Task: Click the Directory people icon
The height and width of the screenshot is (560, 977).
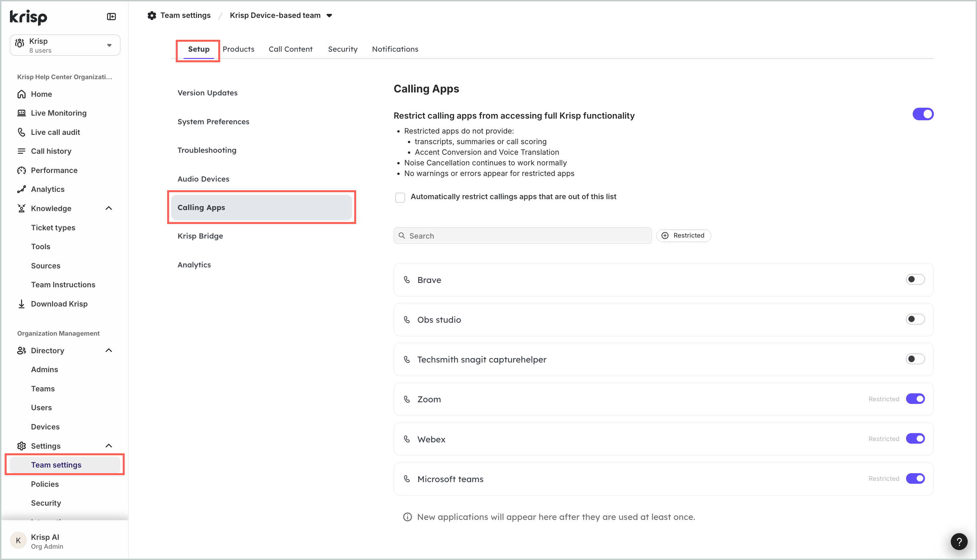Action: click(22, 350)
